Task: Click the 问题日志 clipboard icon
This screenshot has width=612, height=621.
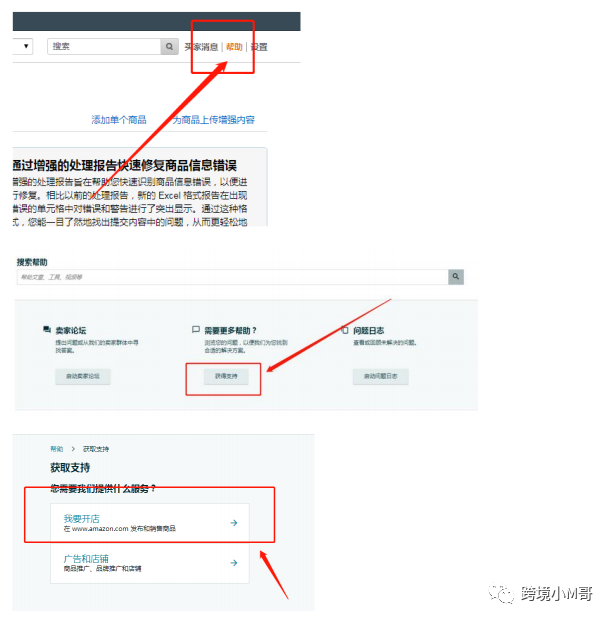Action: click(x=345, y=330)
